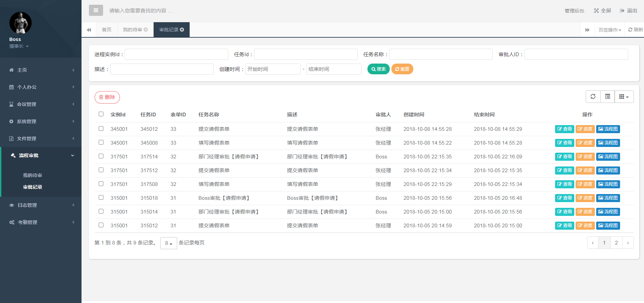
Task: Open the 董事长 role dropdown under Boss
Action: pyautogui.click(x=19, y=46)
